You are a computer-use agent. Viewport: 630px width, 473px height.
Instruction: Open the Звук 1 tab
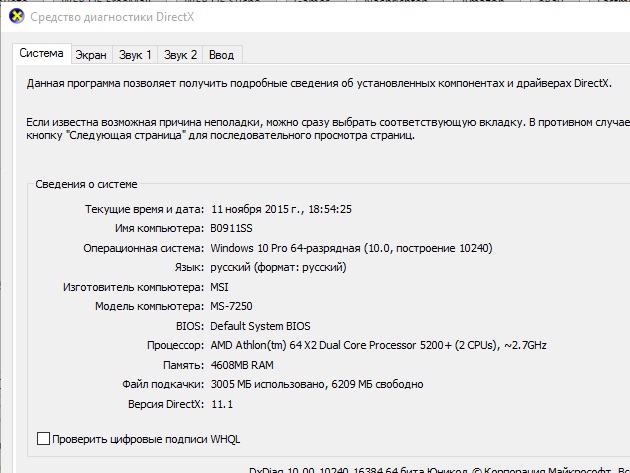pyautogui.click(x=135, y=55)
